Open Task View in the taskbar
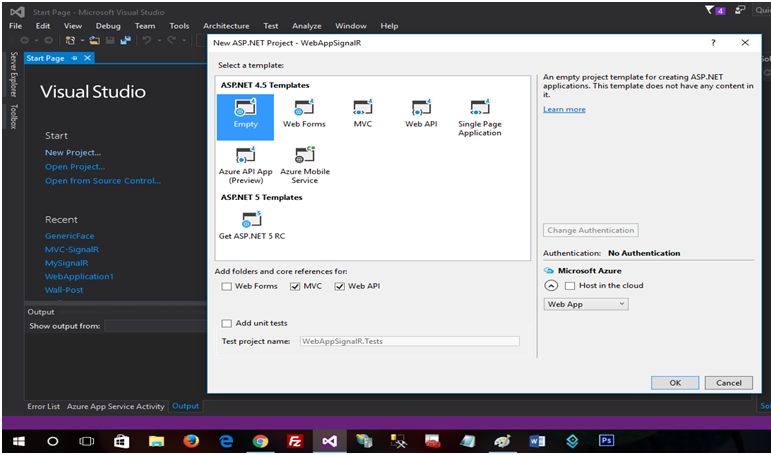Screen dimensions: 771x455 click(87, 441)
